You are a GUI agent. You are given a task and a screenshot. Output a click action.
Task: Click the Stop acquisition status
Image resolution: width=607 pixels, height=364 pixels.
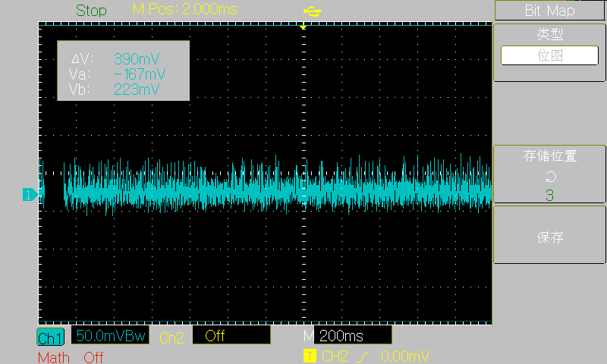click(x=91, y=11)
